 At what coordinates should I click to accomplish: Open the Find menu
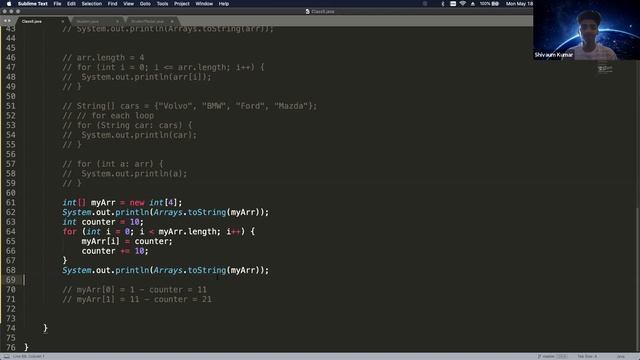[x=112, y=4]
